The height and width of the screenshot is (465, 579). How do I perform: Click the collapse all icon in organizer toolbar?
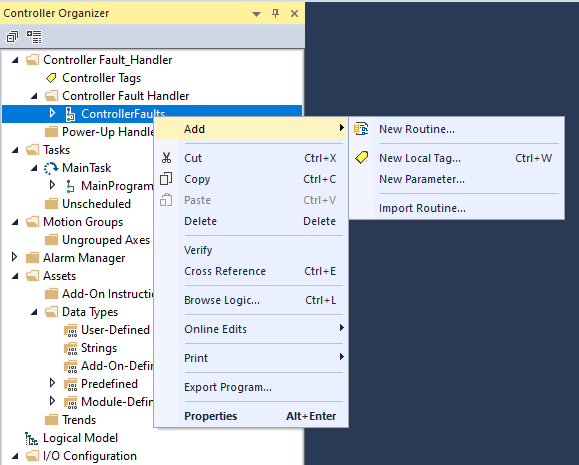click(12, 37)
